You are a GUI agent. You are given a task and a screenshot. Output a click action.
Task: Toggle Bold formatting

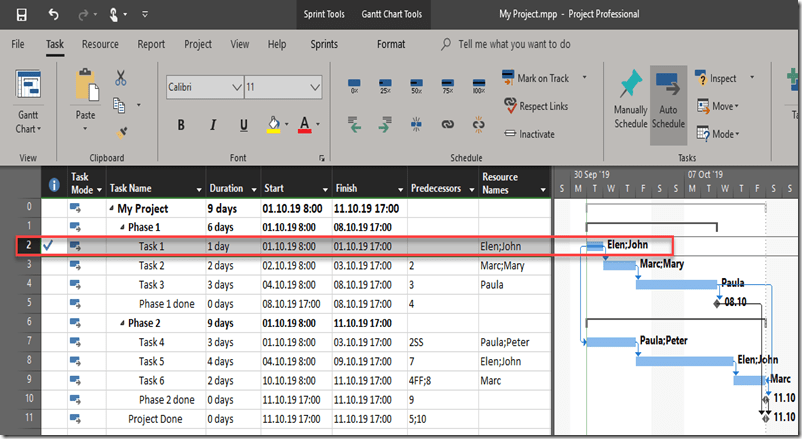coord(181,125)
